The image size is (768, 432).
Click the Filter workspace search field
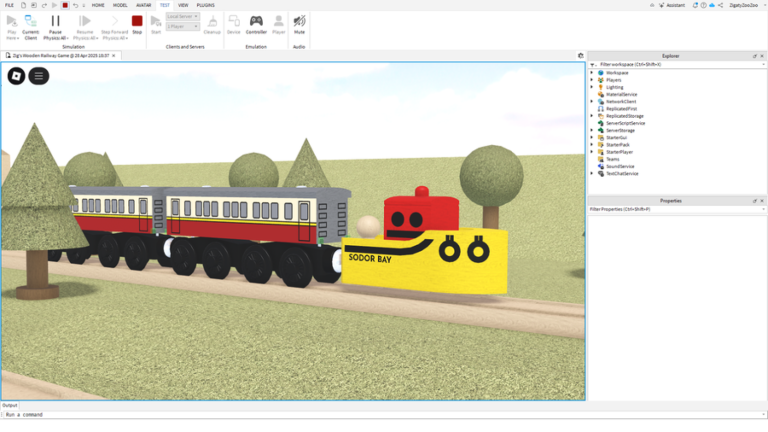[x=680, y=65]
